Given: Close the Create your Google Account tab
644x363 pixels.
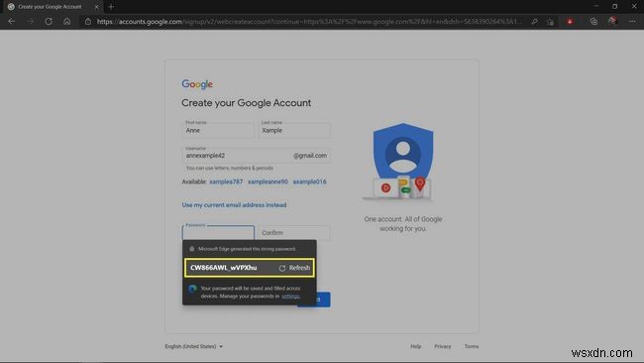Looking at the screenshot, I should point(96,7).
